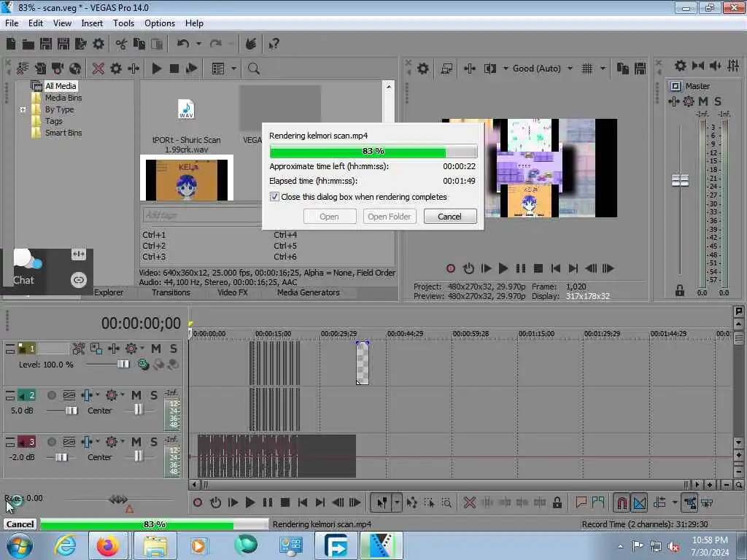
Task: Click the Lock event padlock icon in toolbar
Action: click(x=557, y=502)
